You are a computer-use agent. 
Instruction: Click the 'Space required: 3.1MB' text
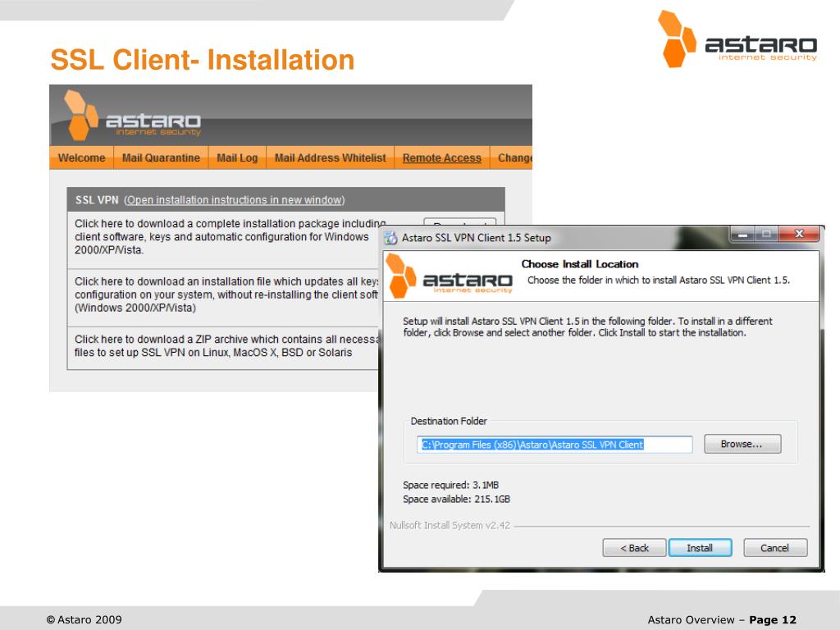click(450, 485)
